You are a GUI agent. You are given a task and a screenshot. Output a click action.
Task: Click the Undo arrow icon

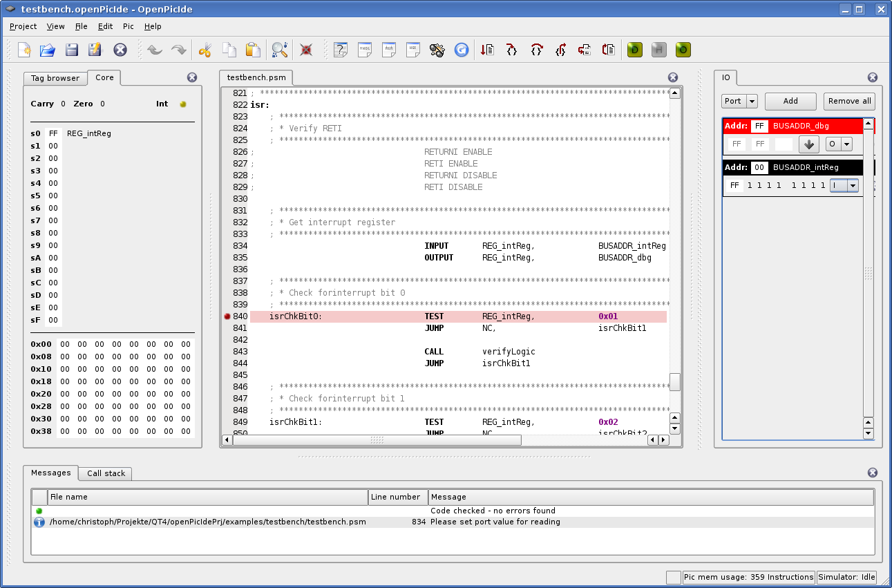point(155,50)
